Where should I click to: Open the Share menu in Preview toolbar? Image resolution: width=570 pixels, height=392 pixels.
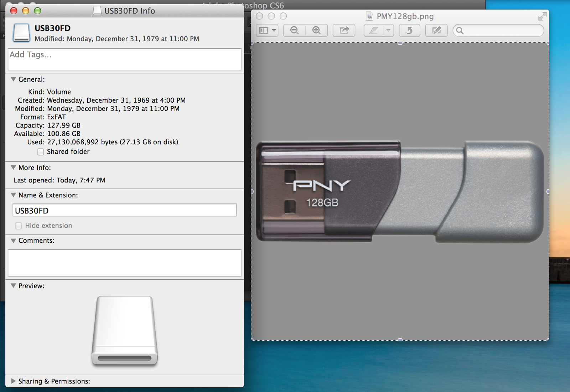point(344,31)
